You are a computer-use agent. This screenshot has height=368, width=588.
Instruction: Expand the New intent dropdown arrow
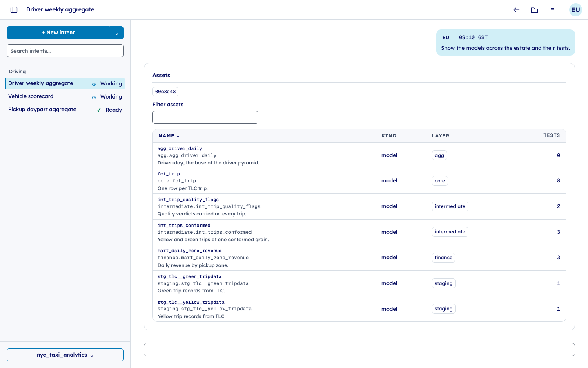117,33
